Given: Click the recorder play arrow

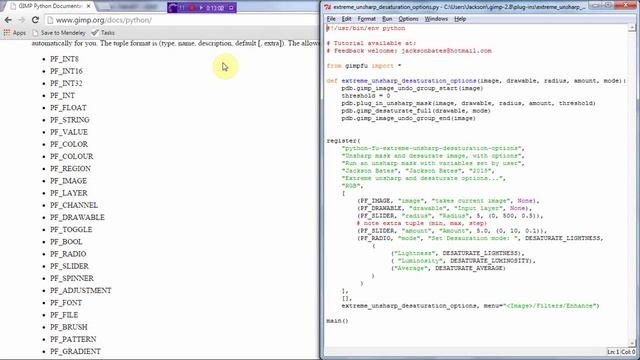Looking at the screenshot, I should point(201,7).
